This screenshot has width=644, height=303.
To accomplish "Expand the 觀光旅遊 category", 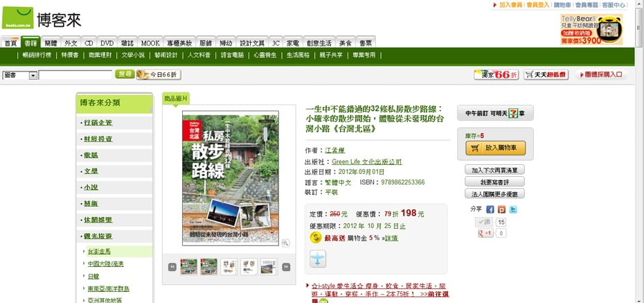I will [x=99, y=237].
